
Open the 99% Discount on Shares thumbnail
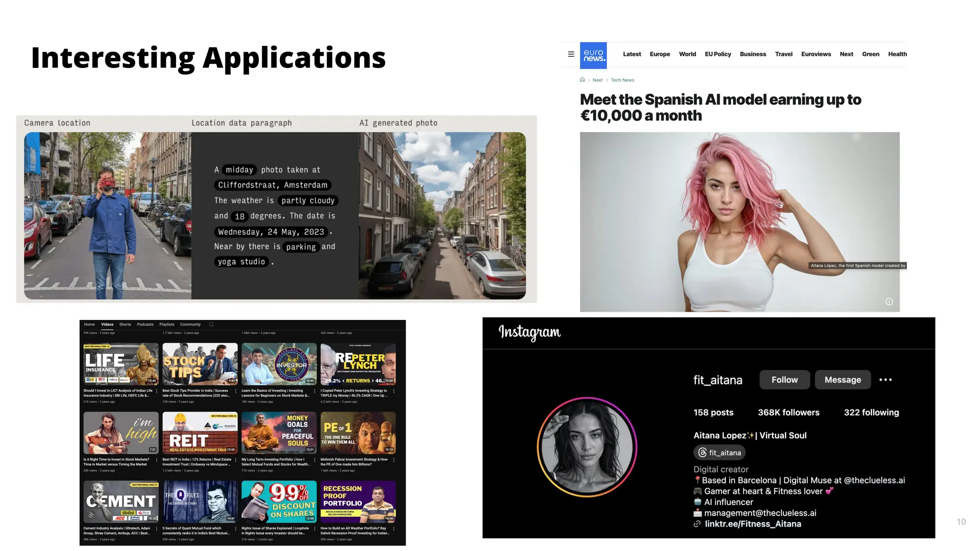(279, 502)
